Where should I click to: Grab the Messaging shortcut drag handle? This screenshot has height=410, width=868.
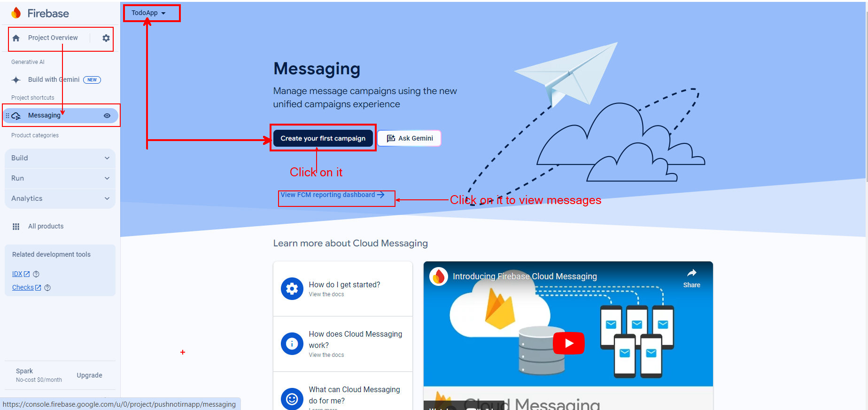click(8, 116)
